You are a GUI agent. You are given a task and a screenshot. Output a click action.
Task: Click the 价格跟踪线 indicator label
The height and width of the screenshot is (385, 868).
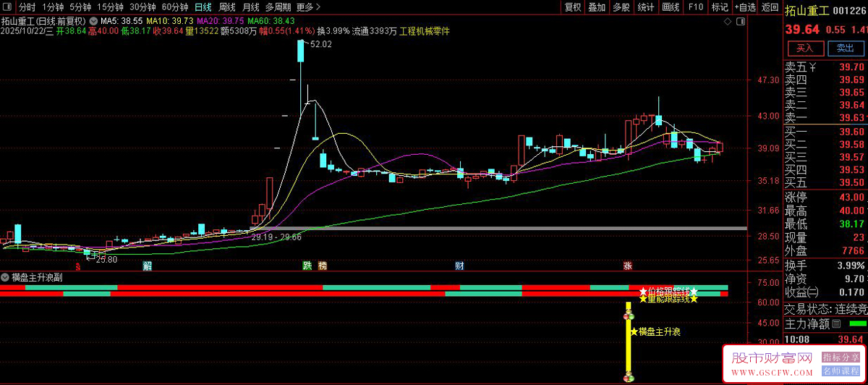(x=668, y=291)
